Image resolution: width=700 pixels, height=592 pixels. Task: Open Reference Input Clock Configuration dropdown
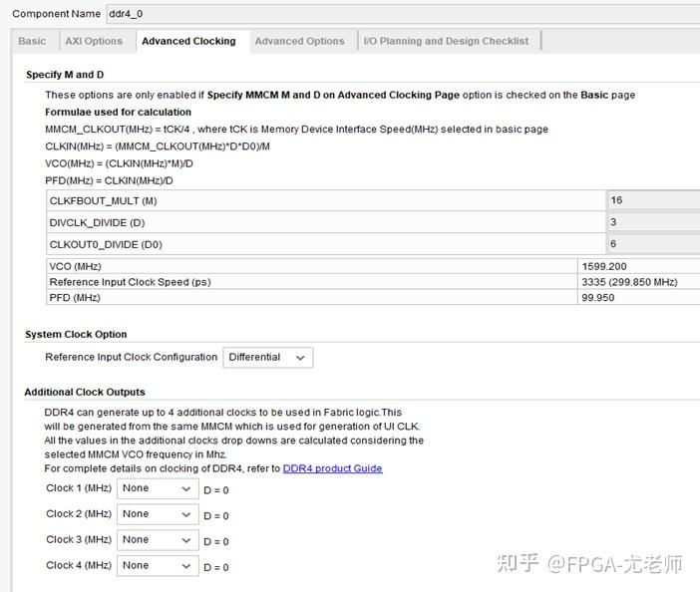click(x=267, y=357)
